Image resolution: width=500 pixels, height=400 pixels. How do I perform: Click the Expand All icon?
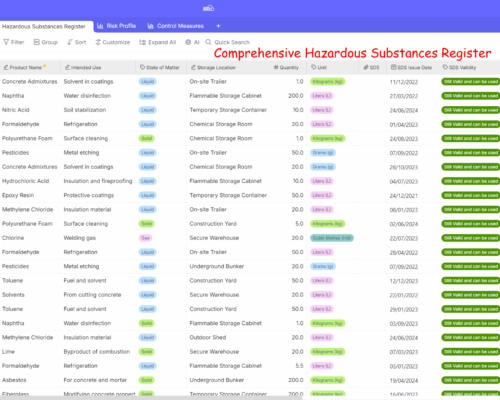[142, 42]
